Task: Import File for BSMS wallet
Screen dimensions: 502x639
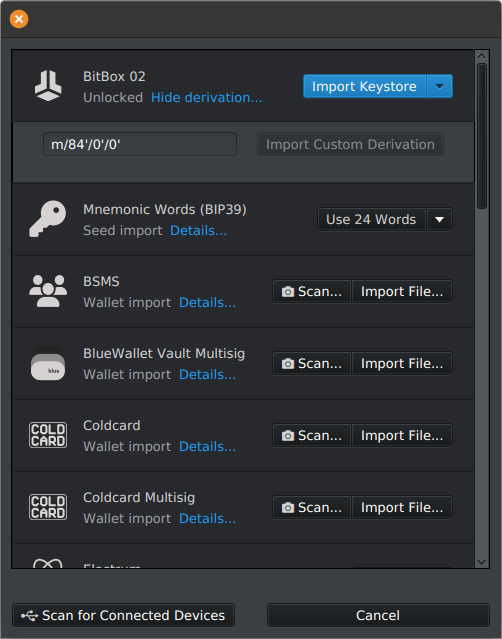Action: click(x=402, y=291)
